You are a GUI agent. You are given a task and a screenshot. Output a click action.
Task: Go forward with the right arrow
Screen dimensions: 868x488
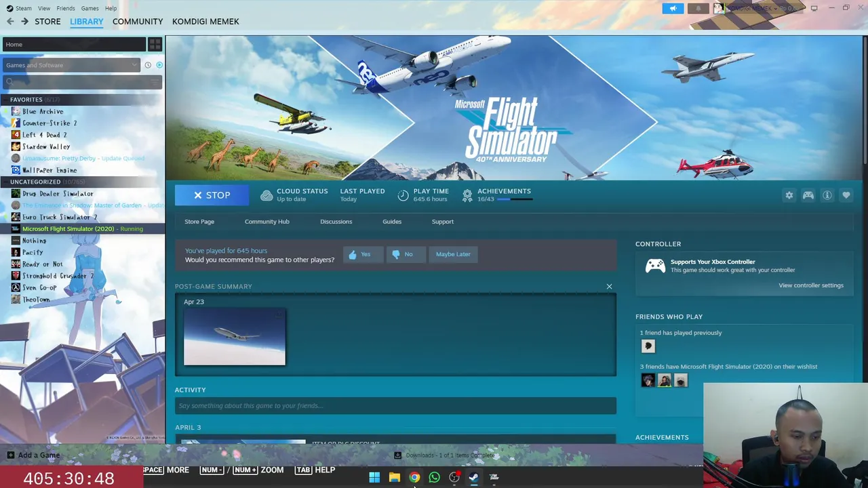24,22
